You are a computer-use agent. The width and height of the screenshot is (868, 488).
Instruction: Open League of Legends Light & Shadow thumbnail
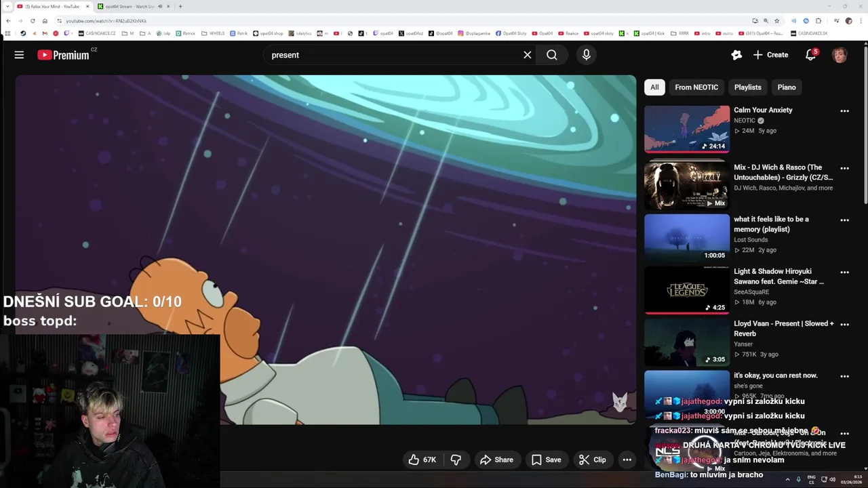(687, 289)
